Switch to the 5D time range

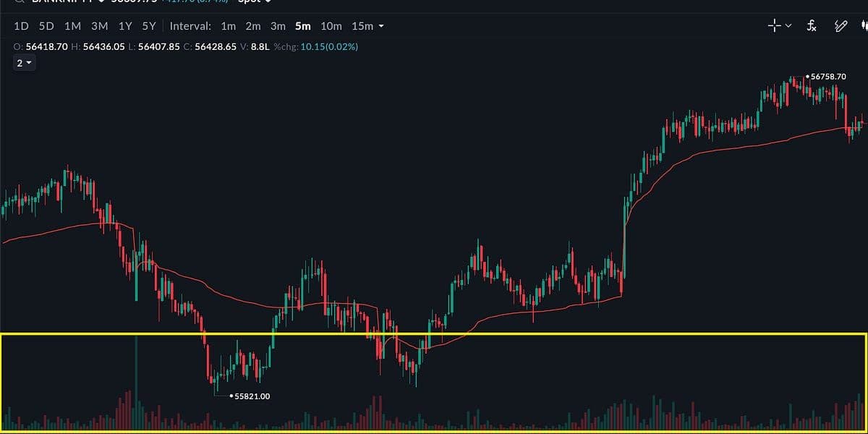[x=46, y=26]
